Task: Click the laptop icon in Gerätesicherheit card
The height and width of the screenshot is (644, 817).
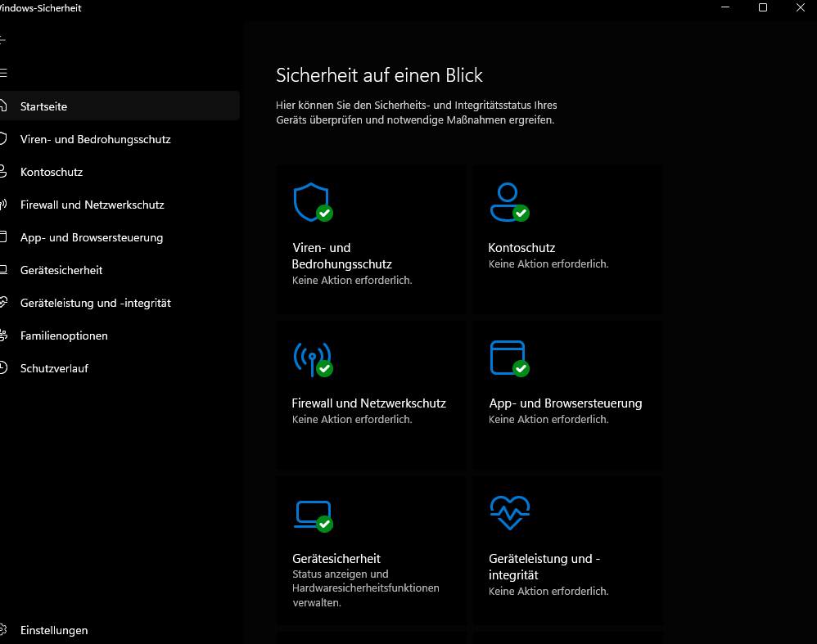Action: coord(313,516)
